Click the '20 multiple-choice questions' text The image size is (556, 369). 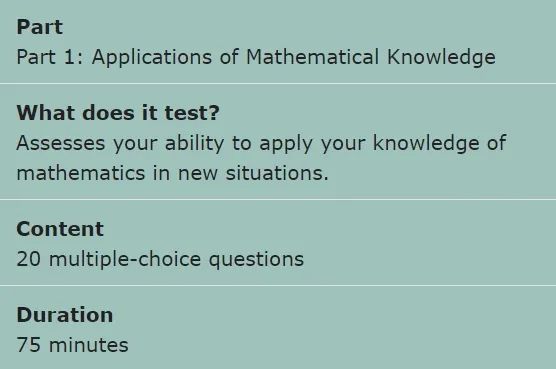coord(160,259)
